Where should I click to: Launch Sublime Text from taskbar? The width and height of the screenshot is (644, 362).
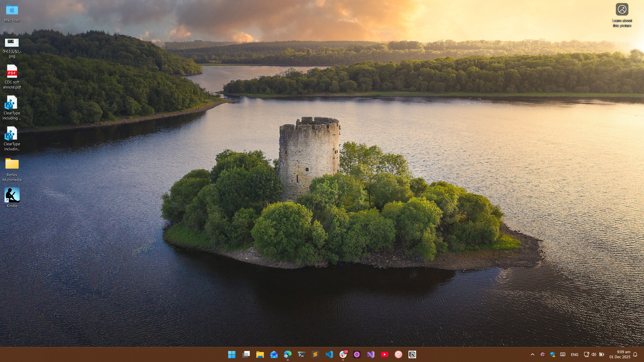pos(315,354)
